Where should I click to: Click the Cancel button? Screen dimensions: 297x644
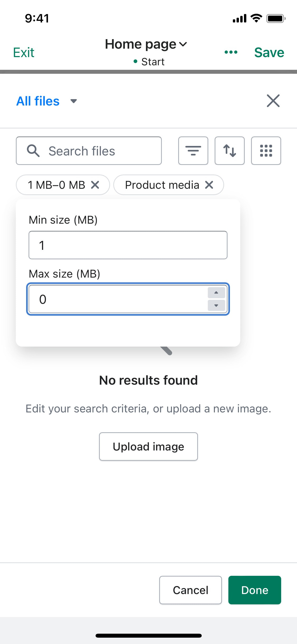(x=191, y=590)
